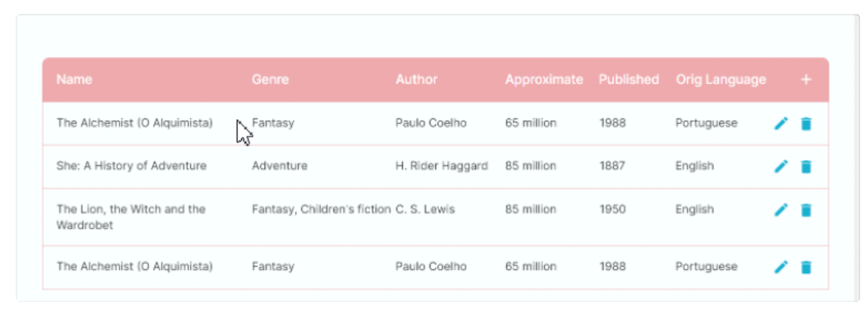Select the Genre column header

click(x=270, y=80)
